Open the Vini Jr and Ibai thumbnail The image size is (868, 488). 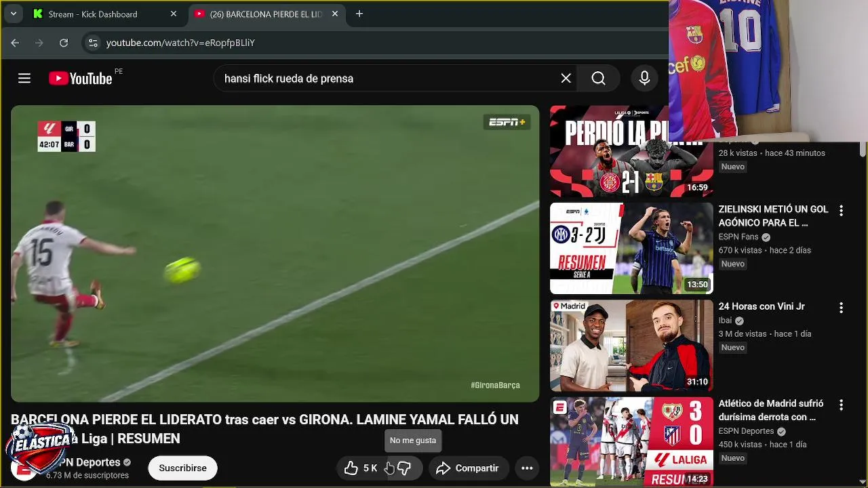631,346
